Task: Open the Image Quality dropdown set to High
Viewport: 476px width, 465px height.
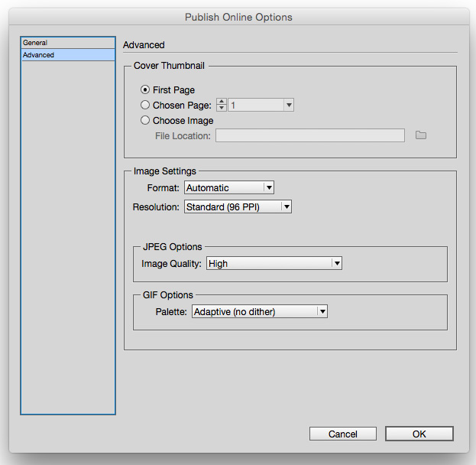Action: click(274, 263)
